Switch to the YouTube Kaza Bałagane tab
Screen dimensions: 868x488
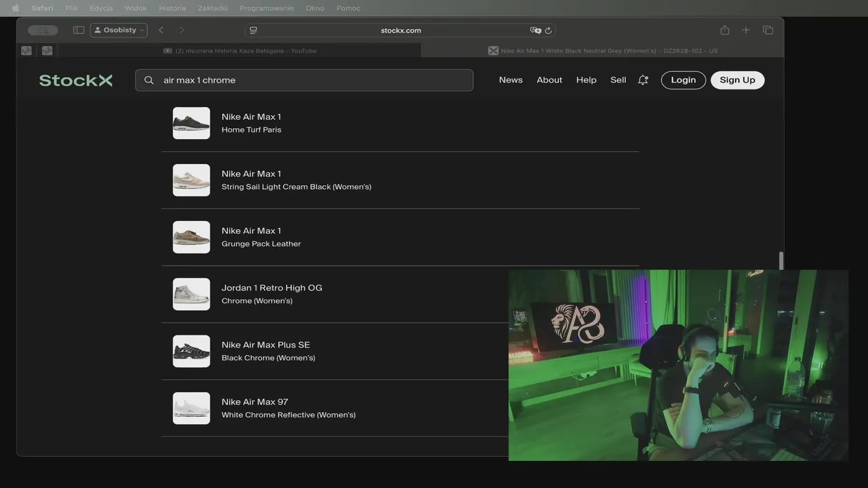240,50
